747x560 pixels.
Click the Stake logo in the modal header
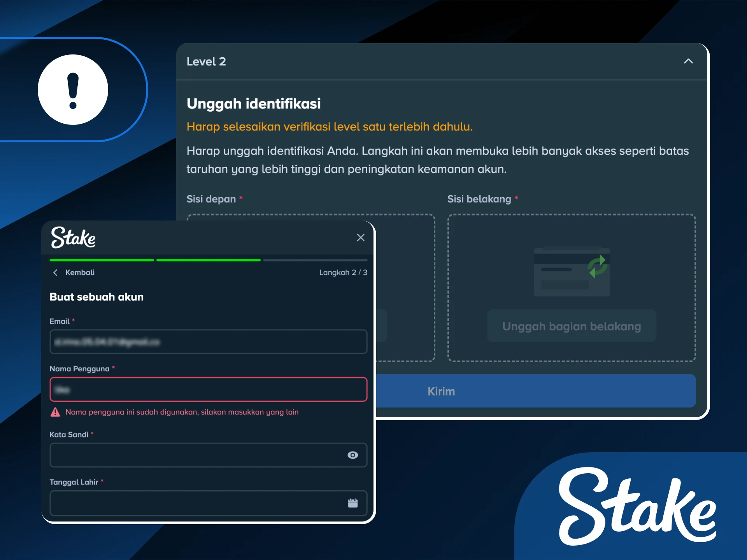pos(73,237)
